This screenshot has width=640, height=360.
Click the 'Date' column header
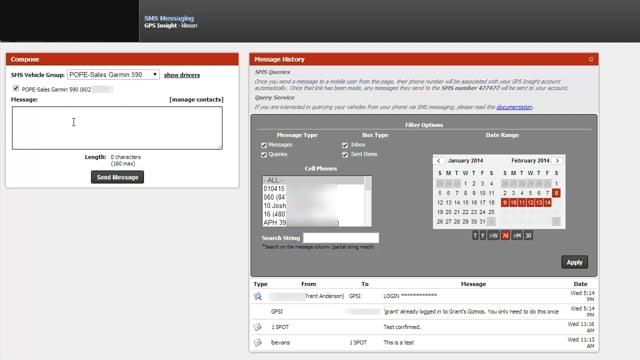click(x=580, y=284)
